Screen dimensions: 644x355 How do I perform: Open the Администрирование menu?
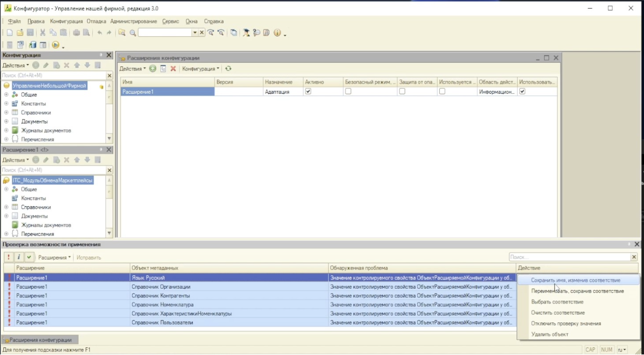[134, 21]
